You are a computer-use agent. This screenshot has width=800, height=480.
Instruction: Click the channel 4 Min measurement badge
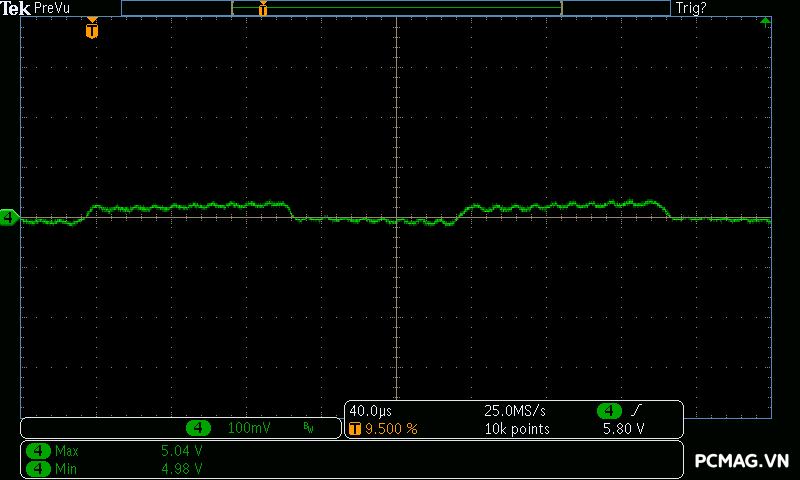(x=38, y=468)
